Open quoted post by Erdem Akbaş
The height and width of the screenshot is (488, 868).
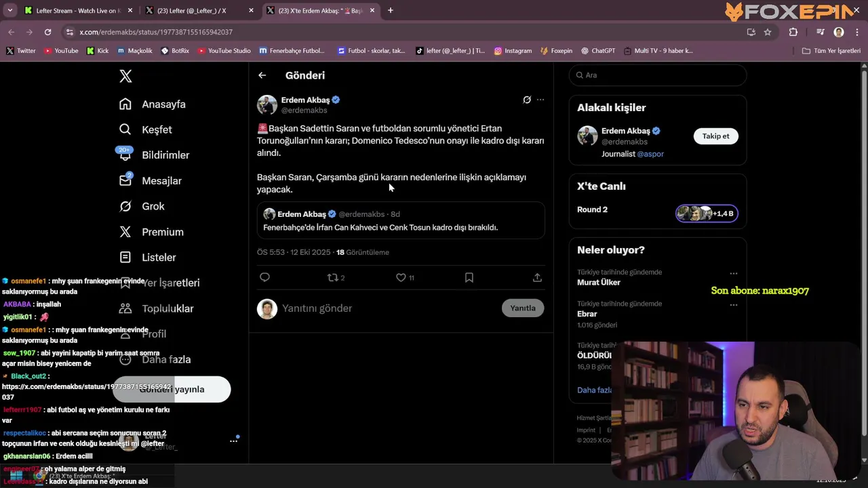[x=401, y=220]
